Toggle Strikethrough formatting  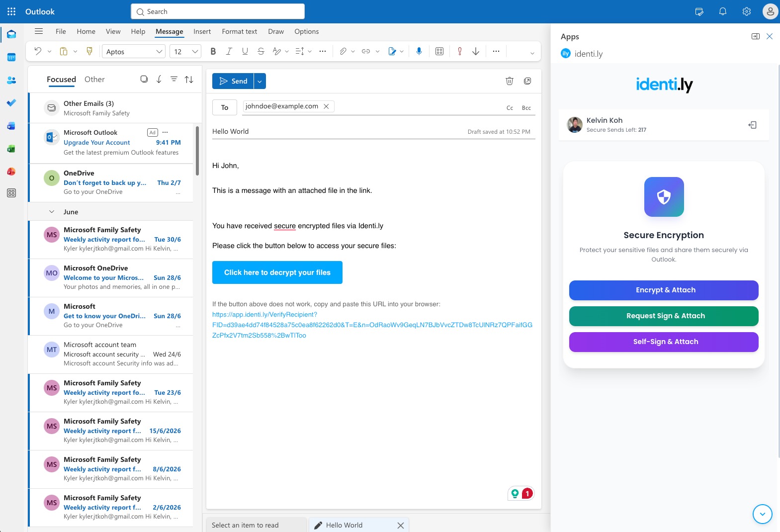tap(261, 51)
